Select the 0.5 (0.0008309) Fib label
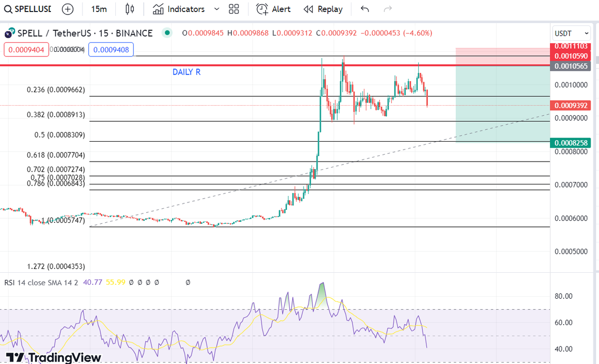The height and width of the screenshot is (364, 599). 60,135
